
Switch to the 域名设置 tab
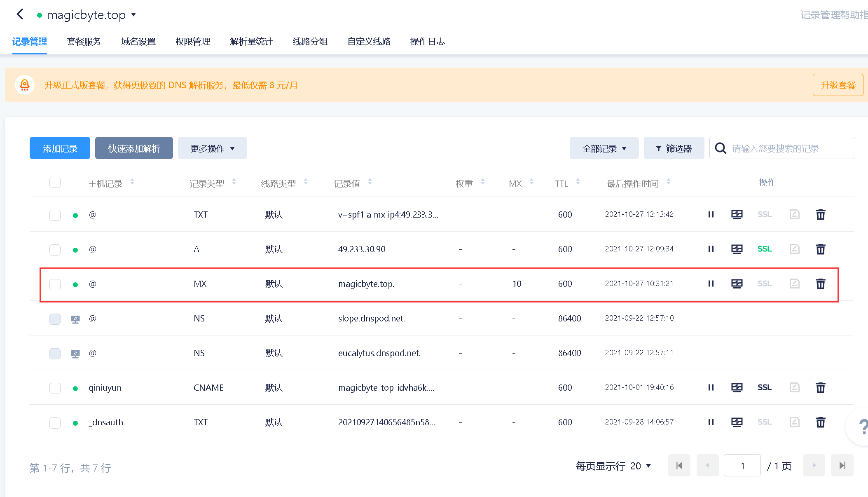138,42
